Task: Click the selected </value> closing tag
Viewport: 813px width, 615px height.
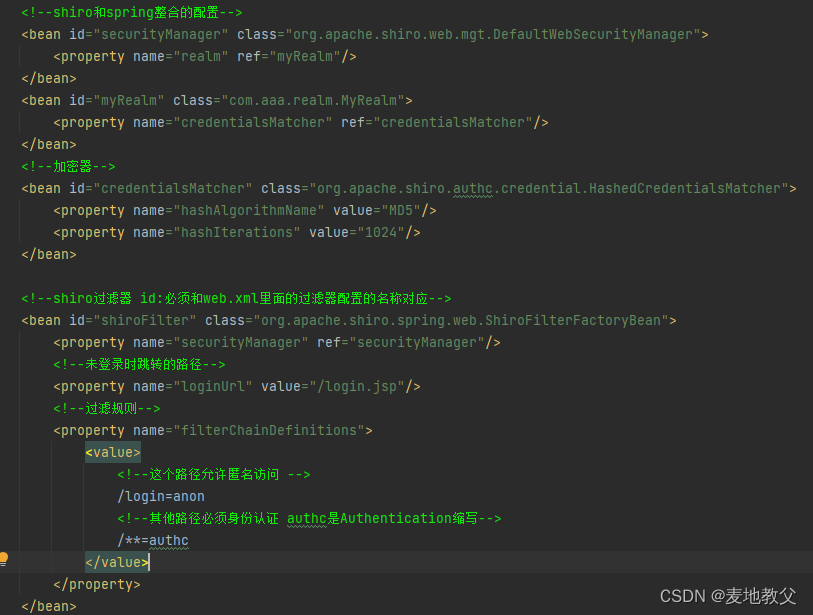Action: (x=115, y=562)
